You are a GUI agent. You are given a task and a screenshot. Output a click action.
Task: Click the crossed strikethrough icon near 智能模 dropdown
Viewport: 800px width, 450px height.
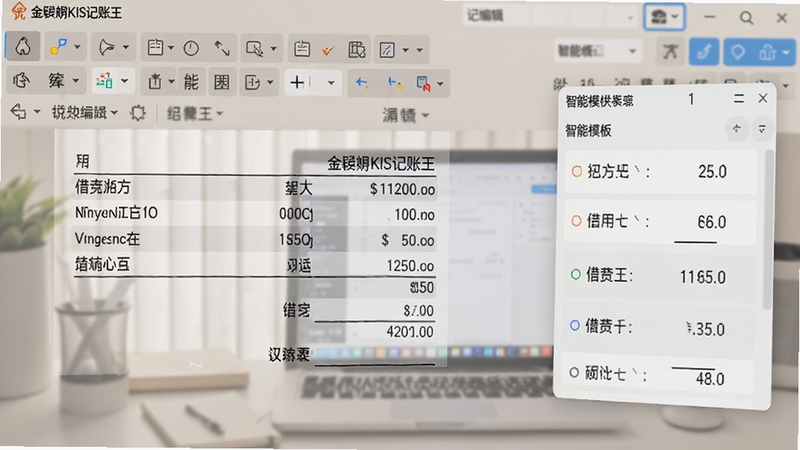coord(670,52)
